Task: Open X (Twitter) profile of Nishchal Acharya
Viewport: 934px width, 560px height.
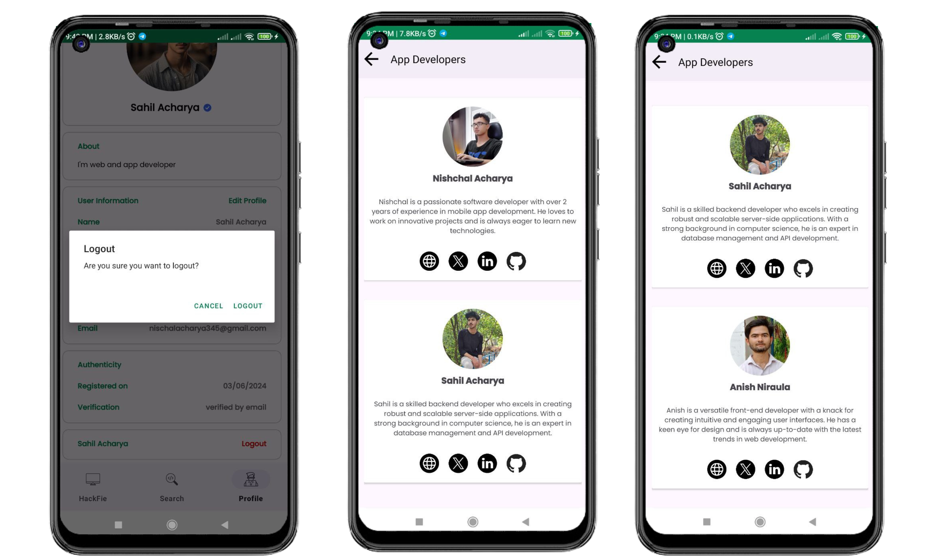Action: (x=458, y=261)
